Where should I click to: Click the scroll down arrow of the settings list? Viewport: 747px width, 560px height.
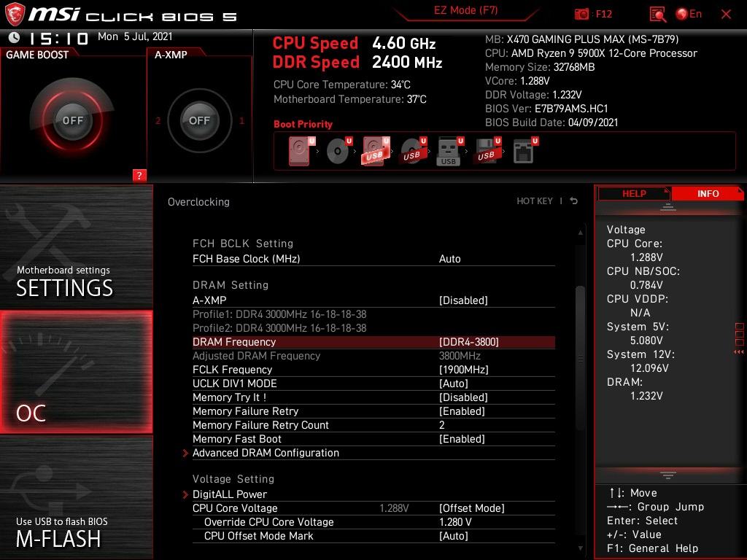coord(580,548)
